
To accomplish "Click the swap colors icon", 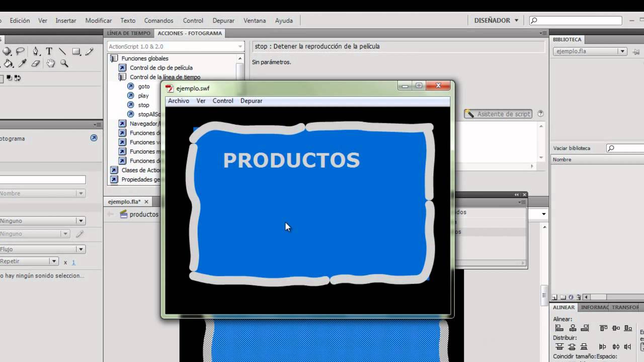I will (x=17, y=78).
